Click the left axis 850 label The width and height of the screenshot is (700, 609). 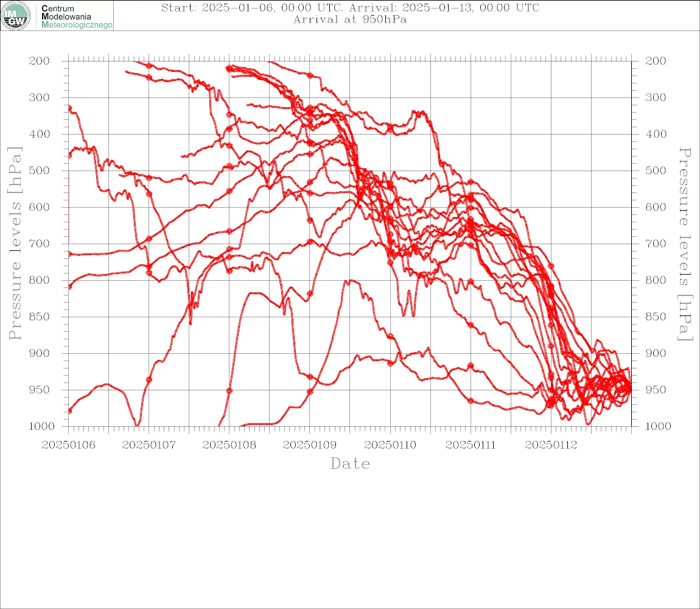point(40,317)
